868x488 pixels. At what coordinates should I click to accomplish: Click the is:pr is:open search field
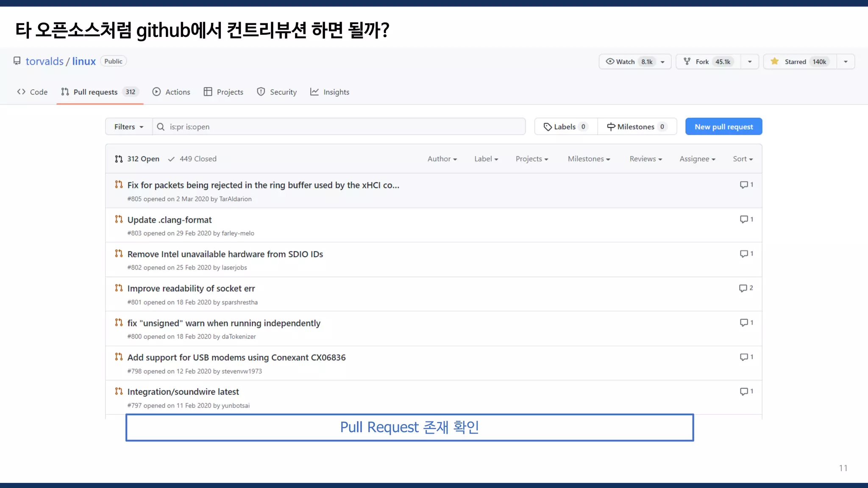point(339,127)
